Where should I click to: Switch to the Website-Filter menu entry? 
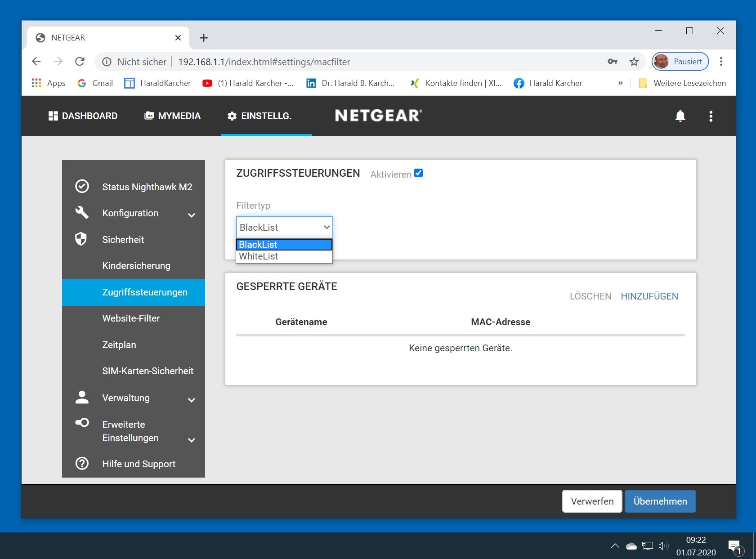[x=130, y=318]
